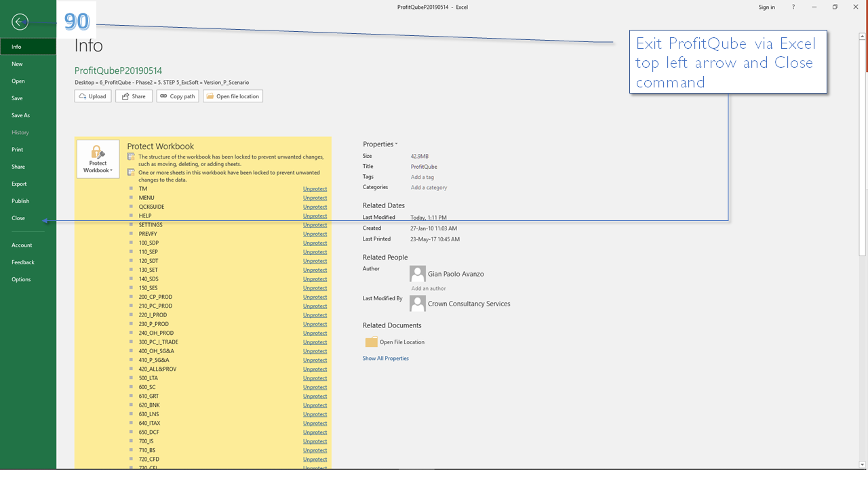This screenshot has width=868, height=488.
Task: Open the Protect Workbook dropdown button
Action: [98, 159]
